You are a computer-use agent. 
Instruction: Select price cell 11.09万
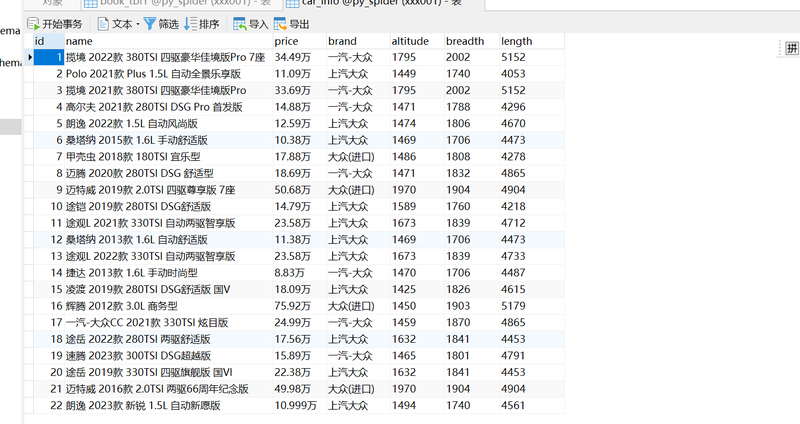[x=300, y=74]
